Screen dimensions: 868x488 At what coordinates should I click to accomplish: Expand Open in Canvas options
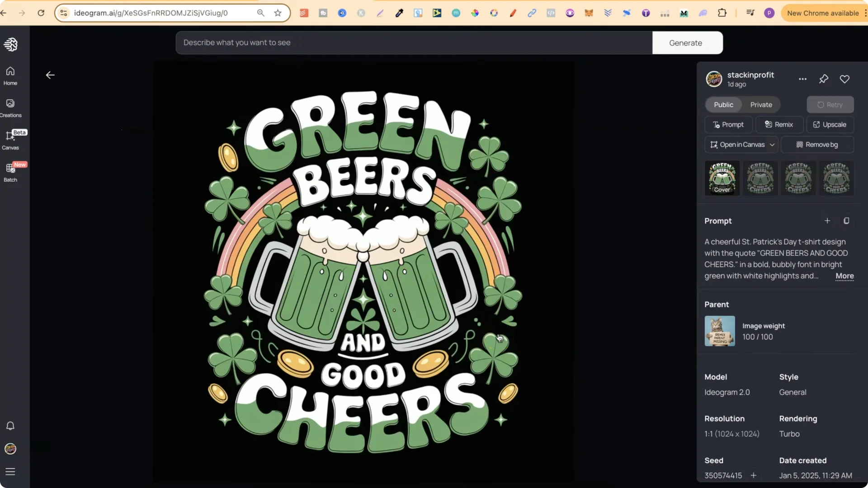coord(773,145)
